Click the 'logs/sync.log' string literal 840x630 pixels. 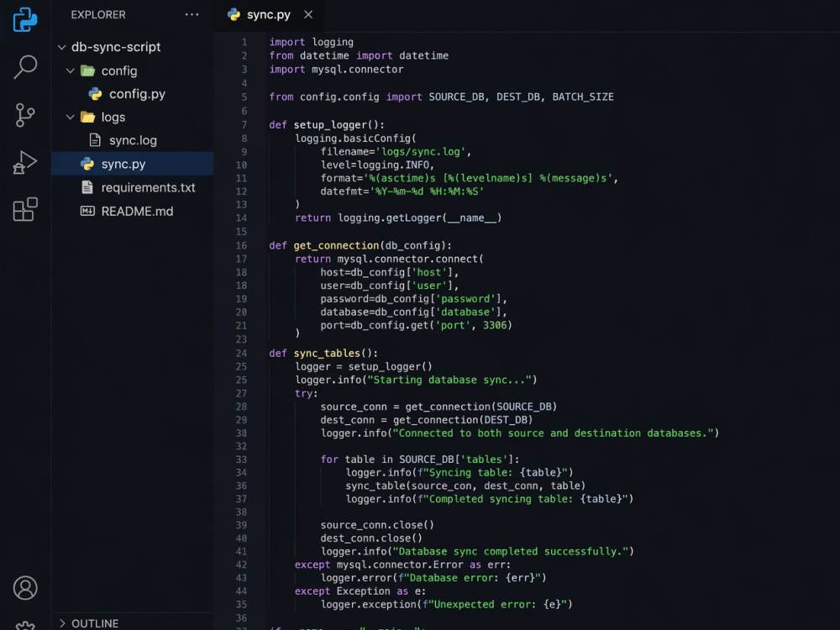click(x=421, y=151)
